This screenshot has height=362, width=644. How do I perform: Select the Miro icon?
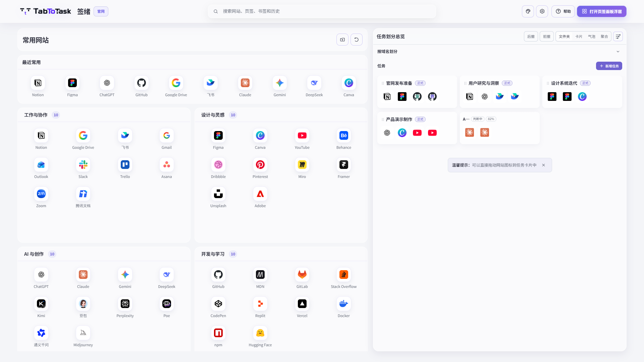tap(302, 165)
